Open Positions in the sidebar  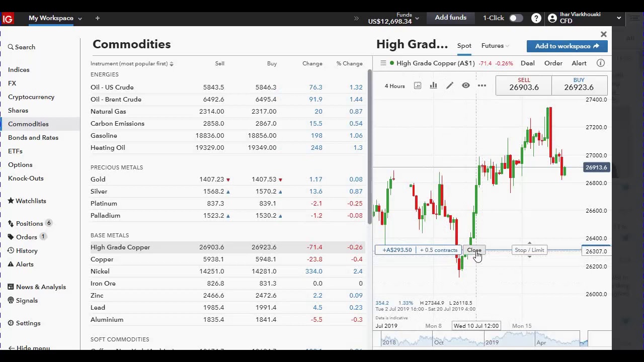click(30, 224)
